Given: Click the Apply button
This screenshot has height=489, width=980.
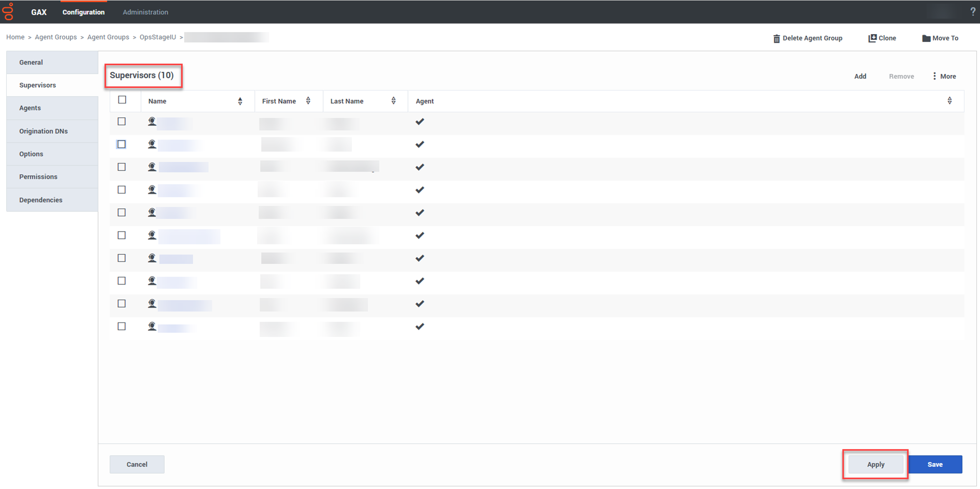Looking at the screenshot, I should click(x=876, y=464).
